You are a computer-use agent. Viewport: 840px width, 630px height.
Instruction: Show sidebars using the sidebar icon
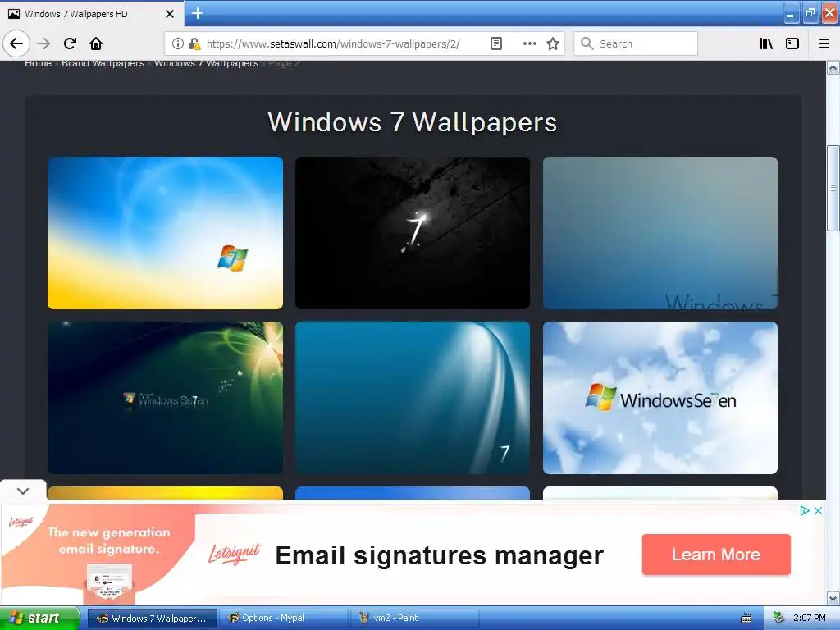tap(792, 43)
